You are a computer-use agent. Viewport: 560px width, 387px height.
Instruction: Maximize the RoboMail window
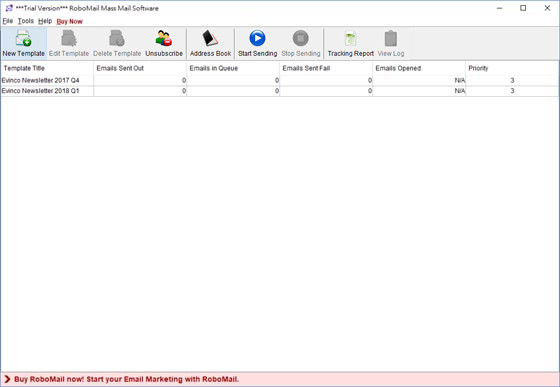click(x=523, y=8)
